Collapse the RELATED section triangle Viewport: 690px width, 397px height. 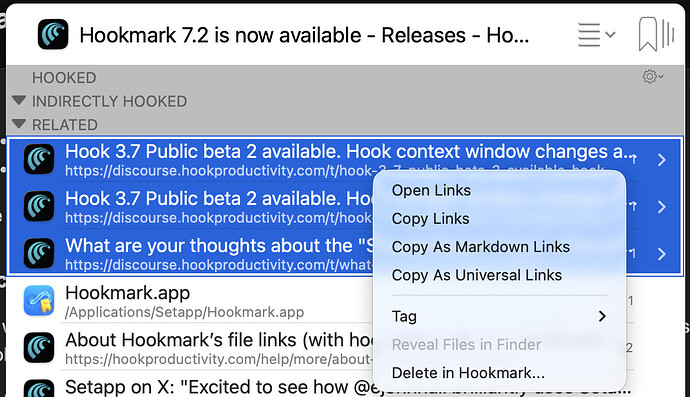click(x=19, y=124)
